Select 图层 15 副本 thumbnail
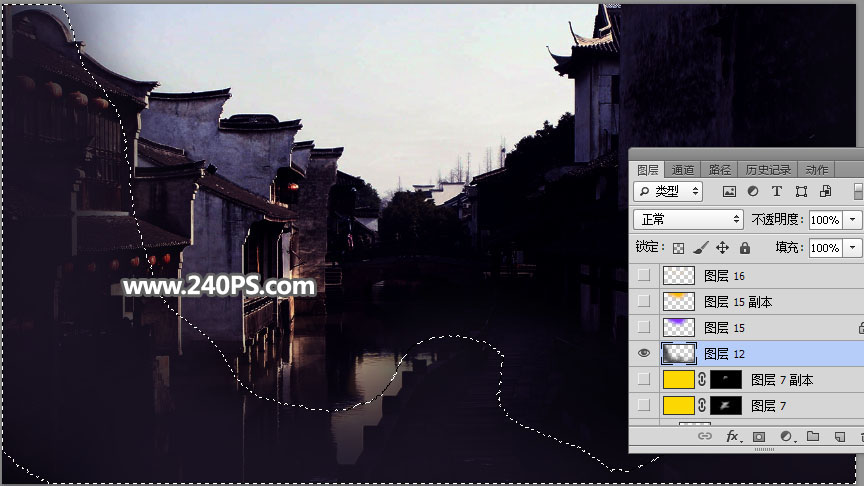 pyautogui.click(x=678, y=301)
